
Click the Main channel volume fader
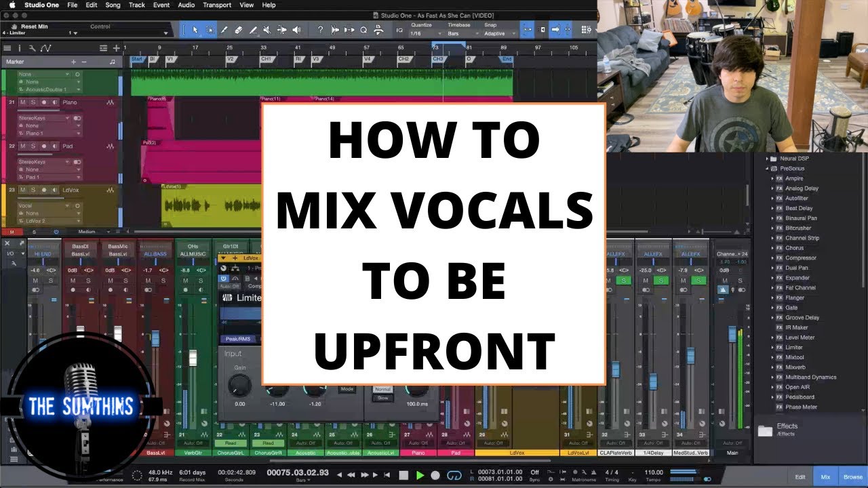[732, 333]
